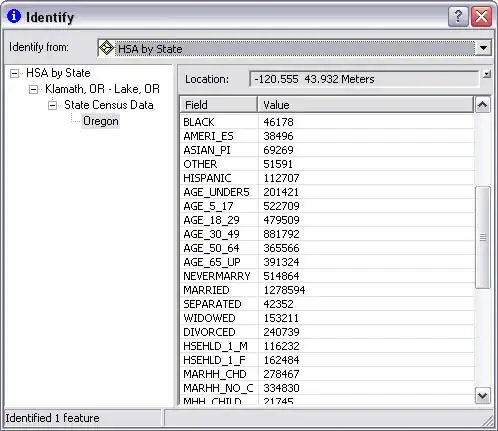
Task: Select the MARRIED row value 1278594
Action: [284, 290]
